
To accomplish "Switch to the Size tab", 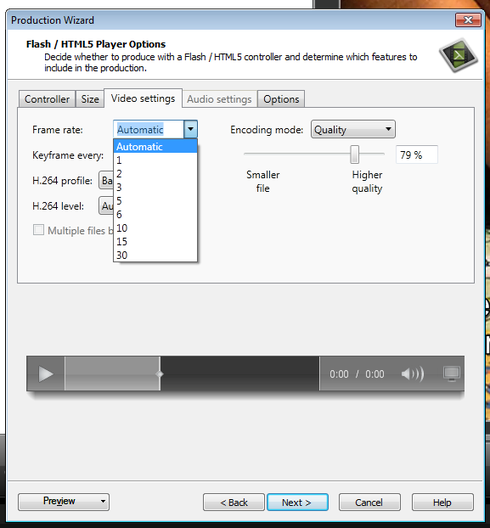I will point(90,99).
